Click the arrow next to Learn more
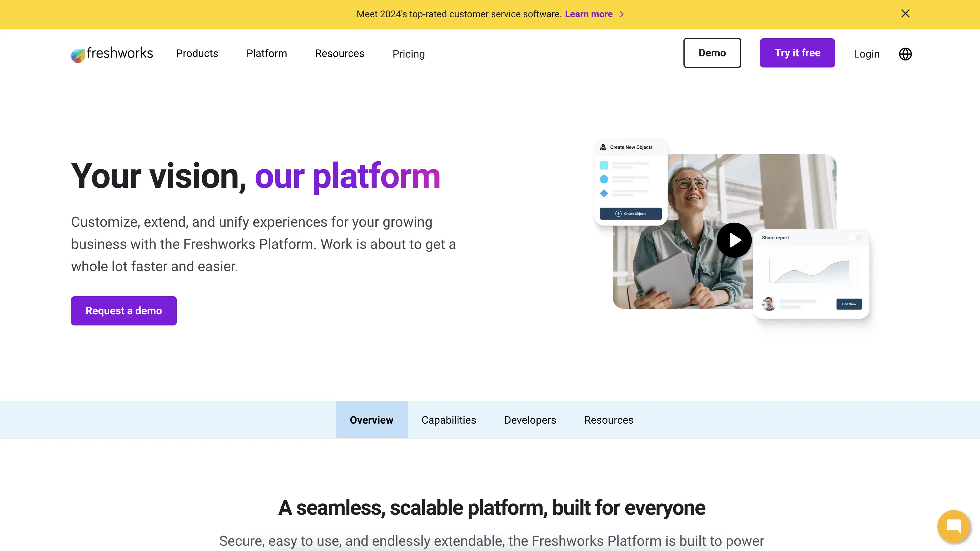The image size is (980, 551). coord(621,14)
